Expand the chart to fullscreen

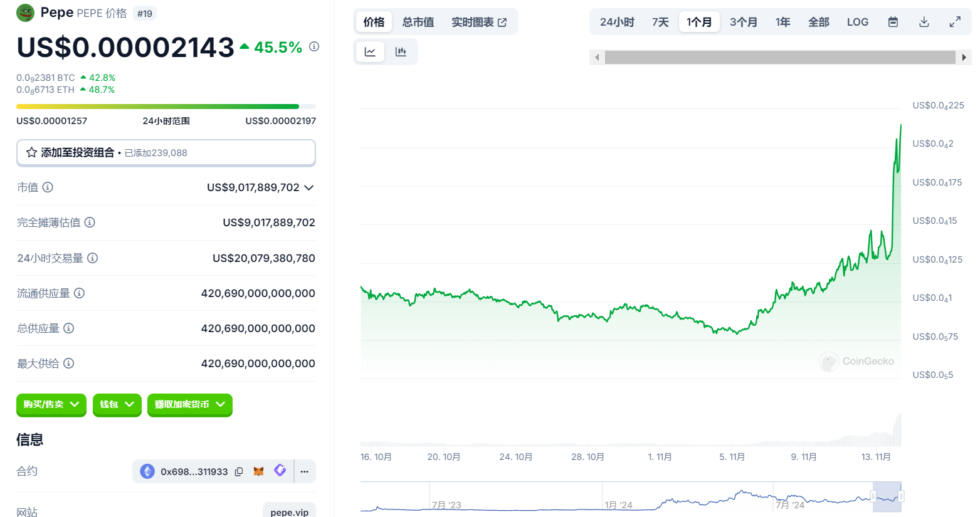[x=955, y=22]
